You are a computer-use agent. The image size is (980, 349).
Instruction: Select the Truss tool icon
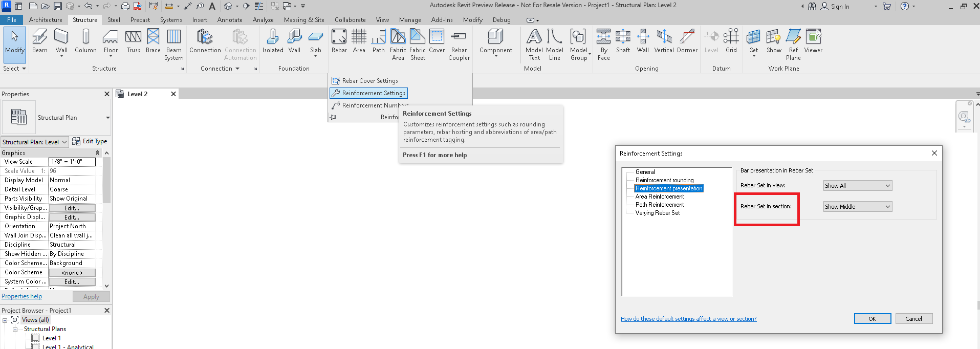point(133,41)
